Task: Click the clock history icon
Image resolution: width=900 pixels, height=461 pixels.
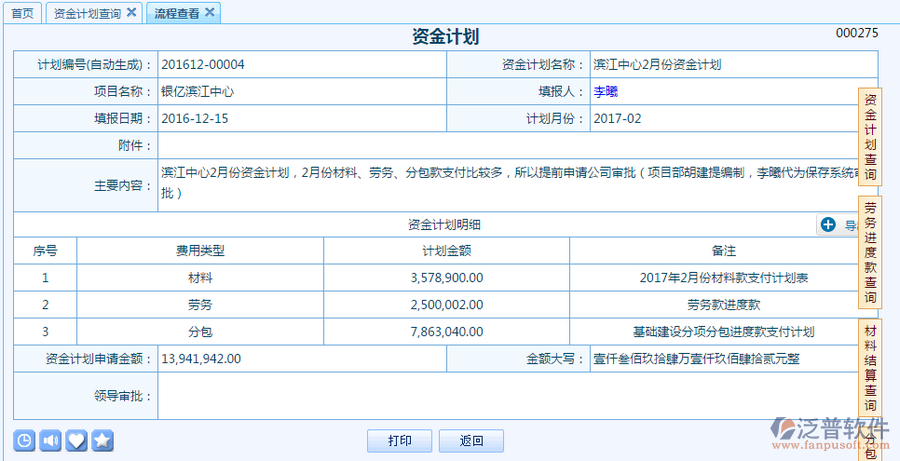Action: (x=24, y=440)
